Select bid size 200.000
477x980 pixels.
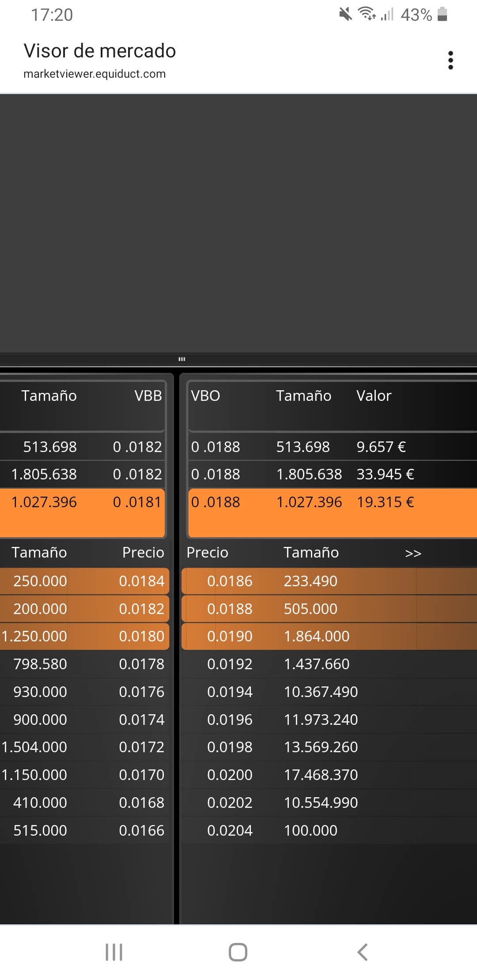pyautogui.click(x=40, y=609)
